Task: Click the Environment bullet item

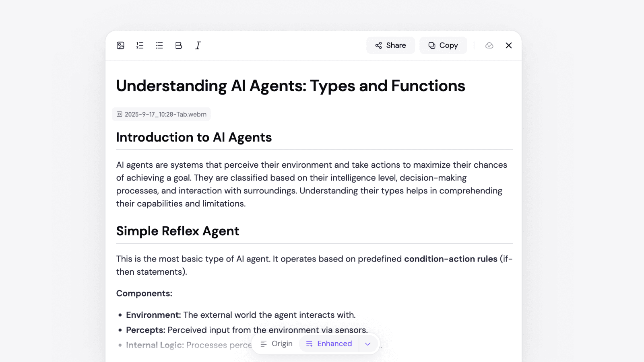Action: (241, 315)
